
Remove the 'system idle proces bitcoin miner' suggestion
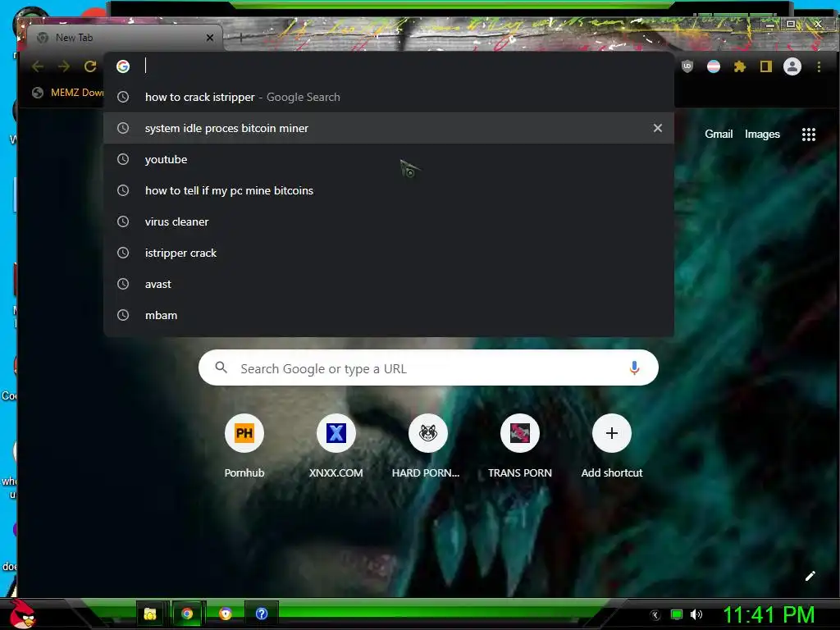pos(657,128)
